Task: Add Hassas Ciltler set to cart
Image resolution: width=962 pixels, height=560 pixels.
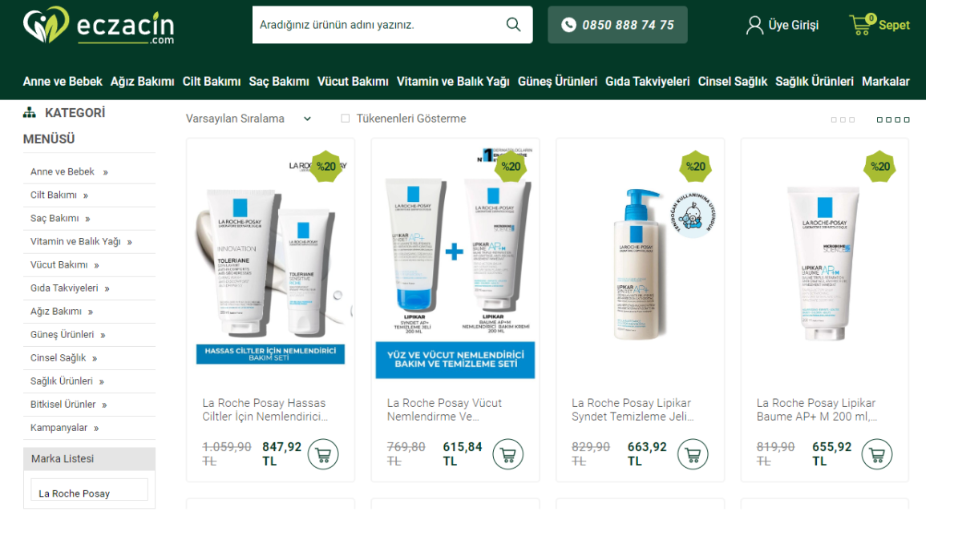Action: click(323, 454)
